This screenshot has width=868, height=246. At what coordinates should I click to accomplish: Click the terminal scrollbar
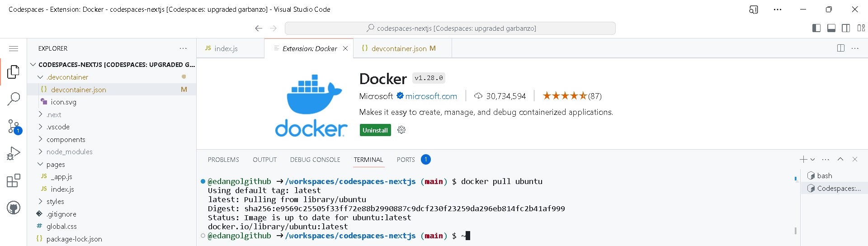(796, 231)
